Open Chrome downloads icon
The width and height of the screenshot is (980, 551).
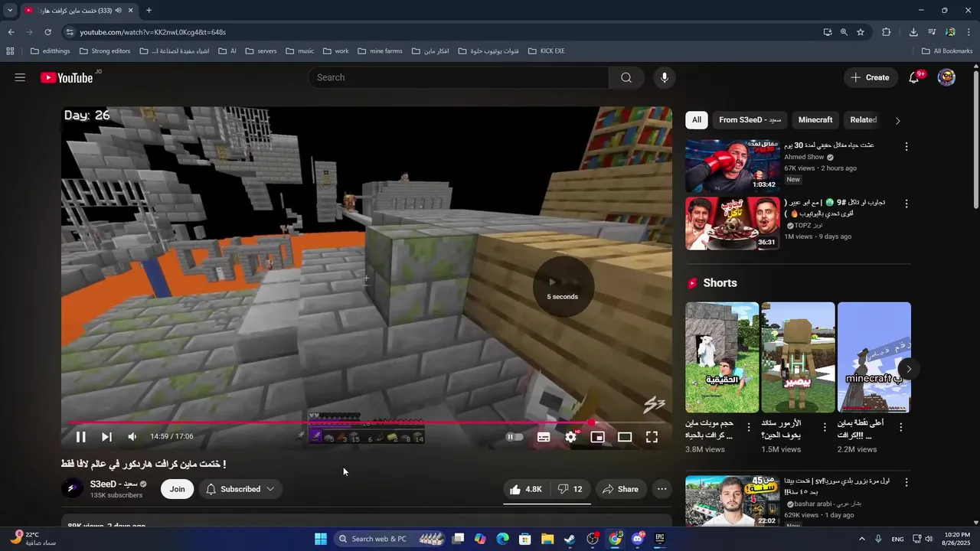click(913, 32)
